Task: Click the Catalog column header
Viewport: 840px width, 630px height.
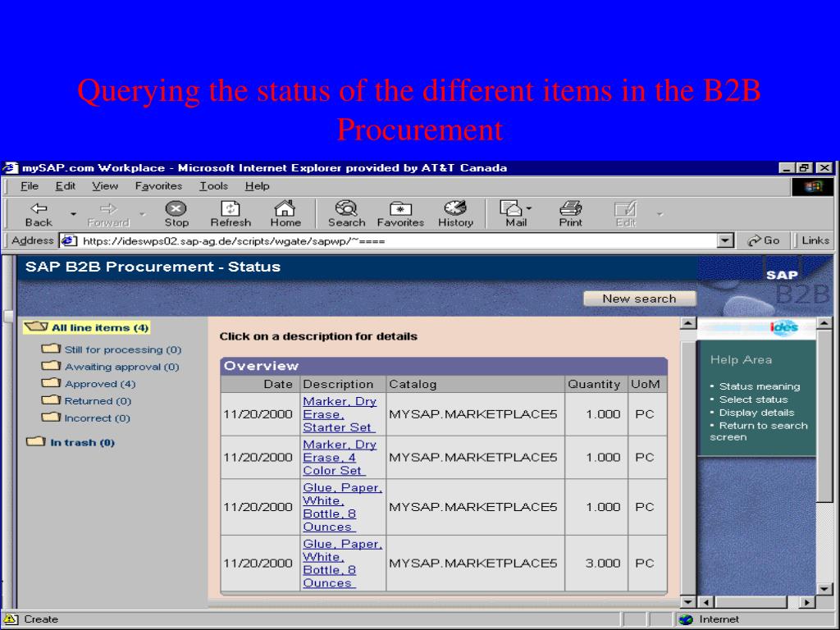Action: (475, 384)
